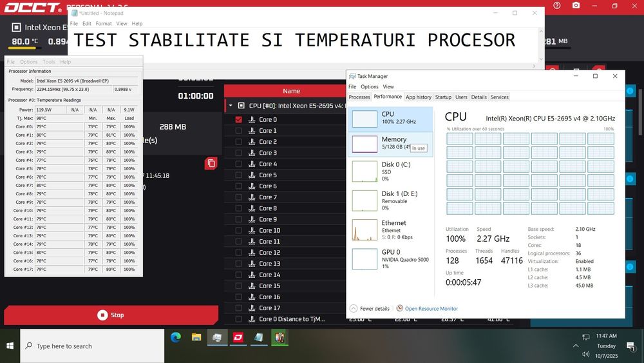Switch to Users tab in Task Manager
This screenshot has height=363, width=644.
pyautogui.click(x=461, y=97)
